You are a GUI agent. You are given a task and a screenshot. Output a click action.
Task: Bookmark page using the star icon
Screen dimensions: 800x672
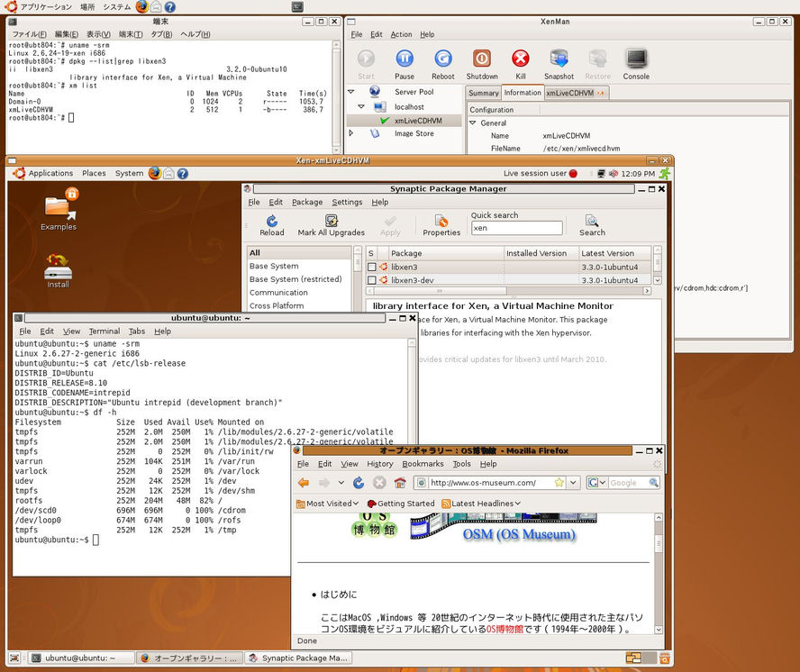pos(559,483)
